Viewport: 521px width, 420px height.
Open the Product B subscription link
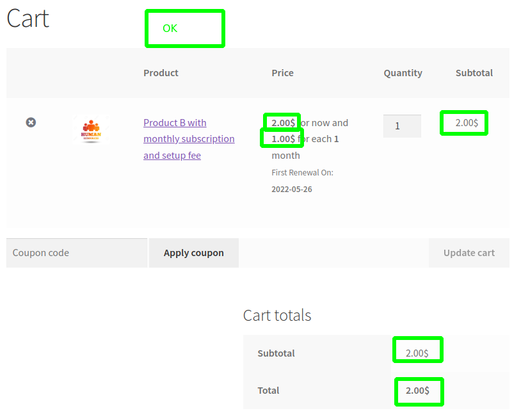(189, 139)
